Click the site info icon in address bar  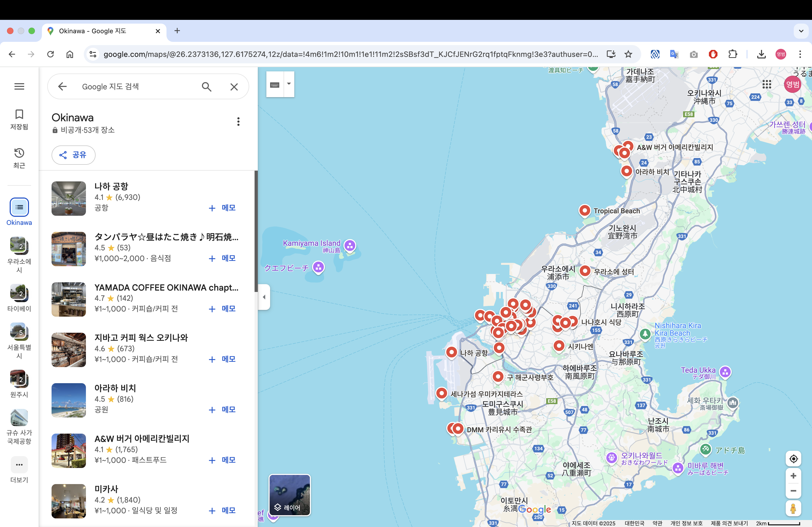[x=93, y=54]
